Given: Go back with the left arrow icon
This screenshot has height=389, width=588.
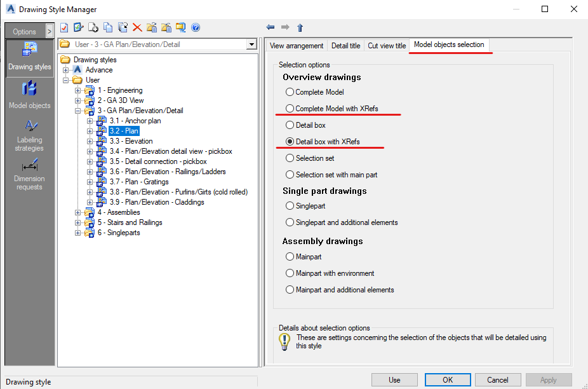Looking at the screenshot, I should click(271, 27).
